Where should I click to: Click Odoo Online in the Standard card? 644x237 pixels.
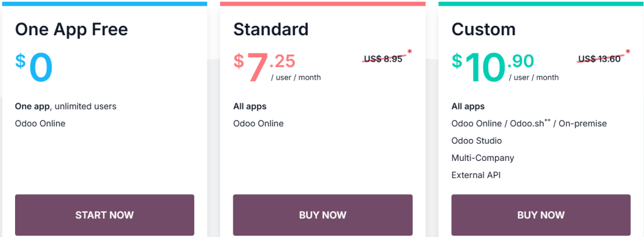[x=258, y=124]
